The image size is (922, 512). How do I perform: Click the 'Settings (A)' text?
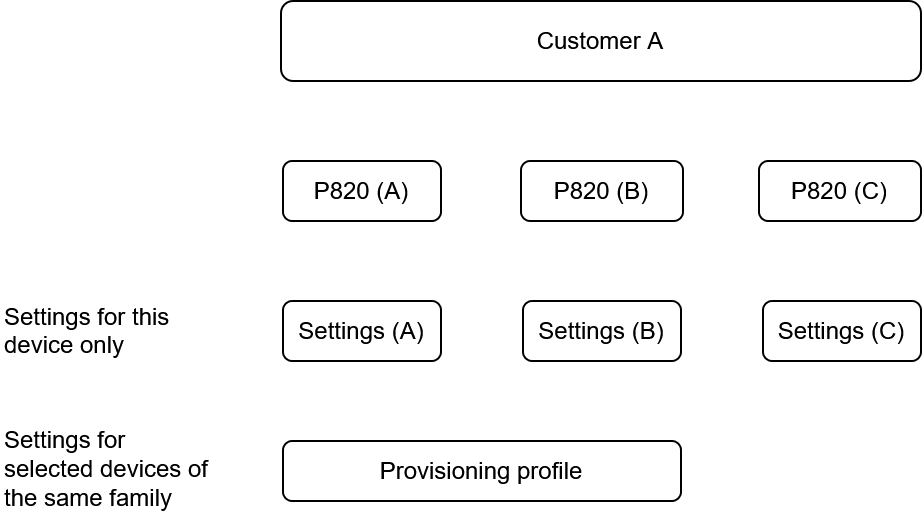360,331
